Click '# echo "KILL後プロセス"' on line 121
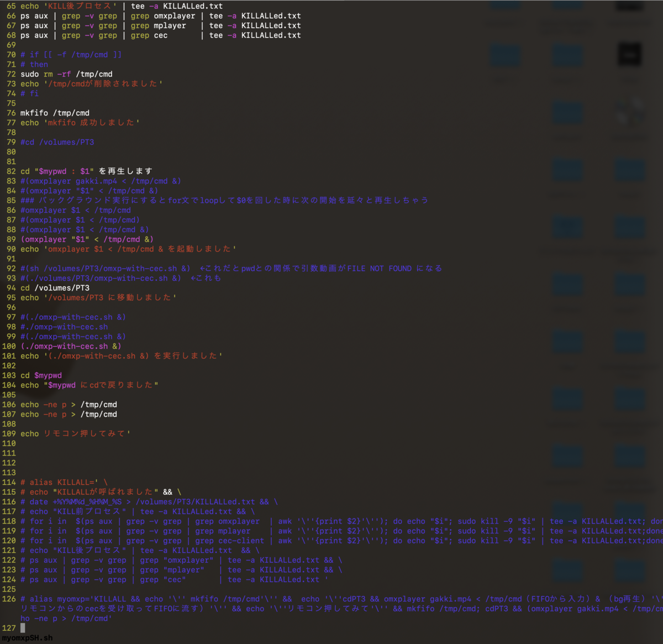 73,551
